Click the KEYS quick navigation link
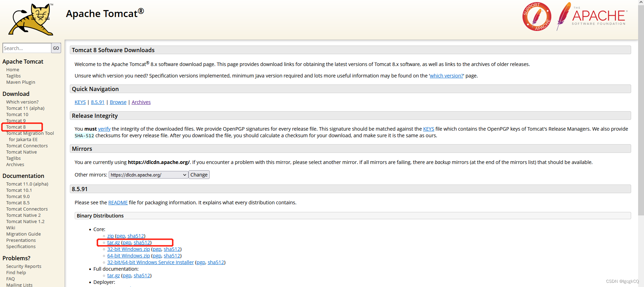644x287 pixels. pos(80,102)
